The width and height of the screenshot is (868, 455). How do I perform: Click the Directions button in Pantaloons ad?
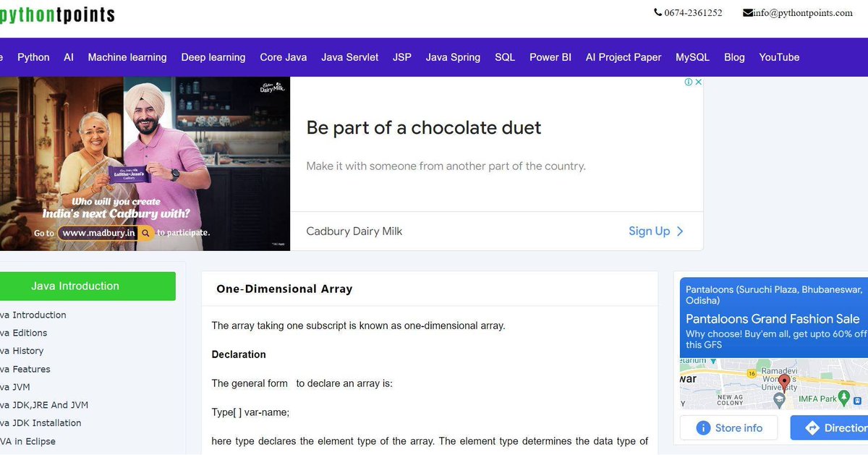pyautogui.click(x=829, y=428)
